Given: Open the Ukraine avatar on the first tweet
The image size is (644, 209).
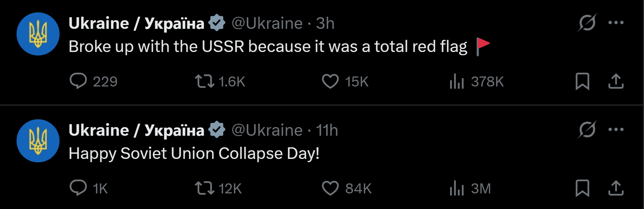Looking at the screenshot, I should pyautogui.click(x=38, y=34).
